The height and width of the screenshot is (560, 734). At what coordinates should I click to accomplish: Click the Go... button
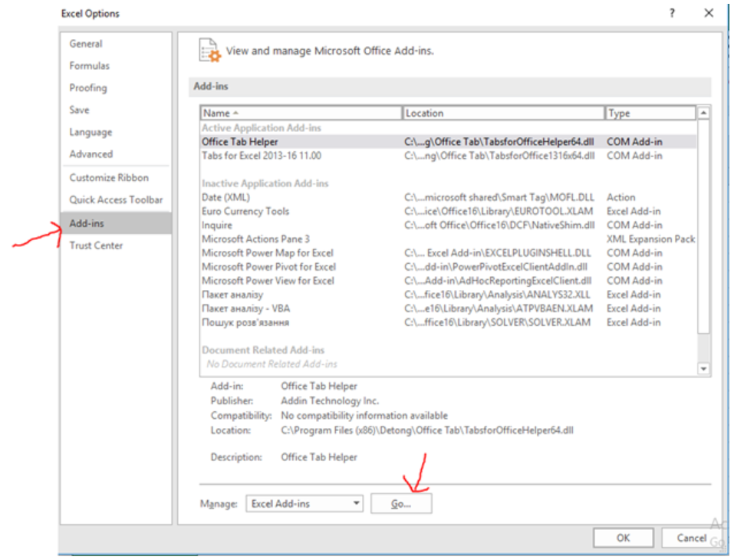coord(401,504)
